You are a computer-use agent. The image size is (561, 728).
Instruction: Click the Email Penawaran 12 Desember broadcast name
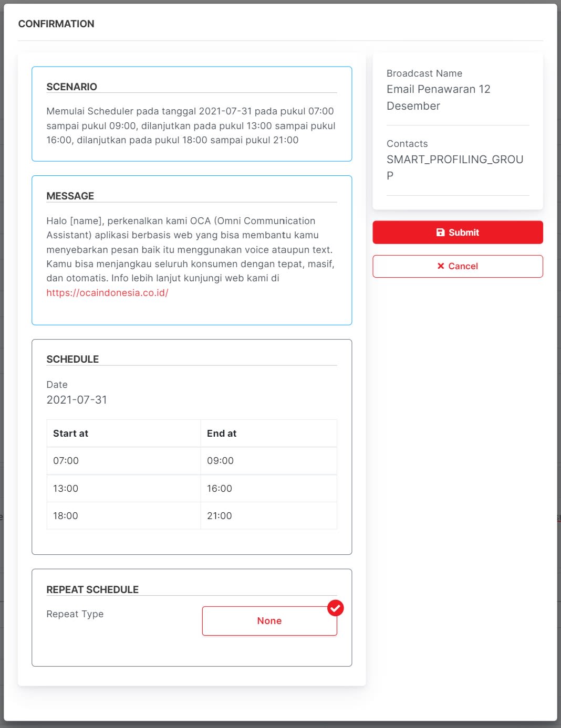click(438, 98)
